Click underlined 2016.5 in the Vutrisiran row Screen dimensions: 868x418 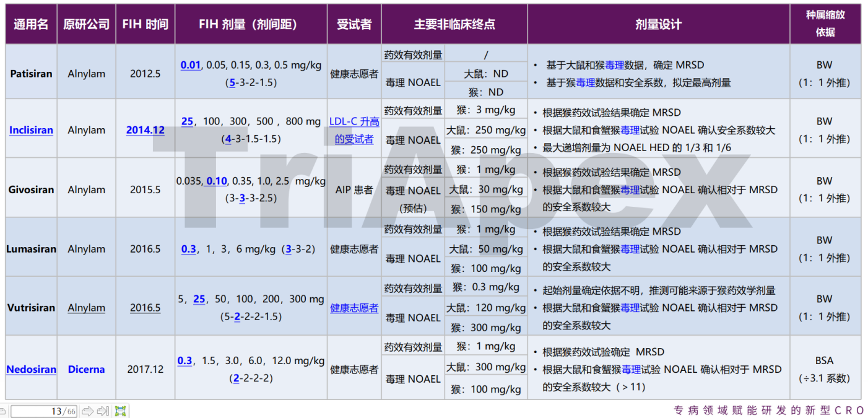click(x=145, y=308)
